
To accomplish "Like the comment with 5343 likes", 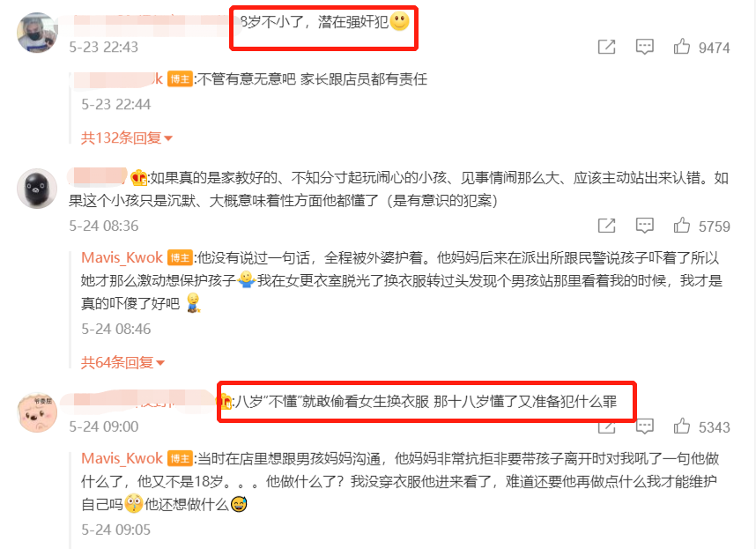I will point(681,427).
